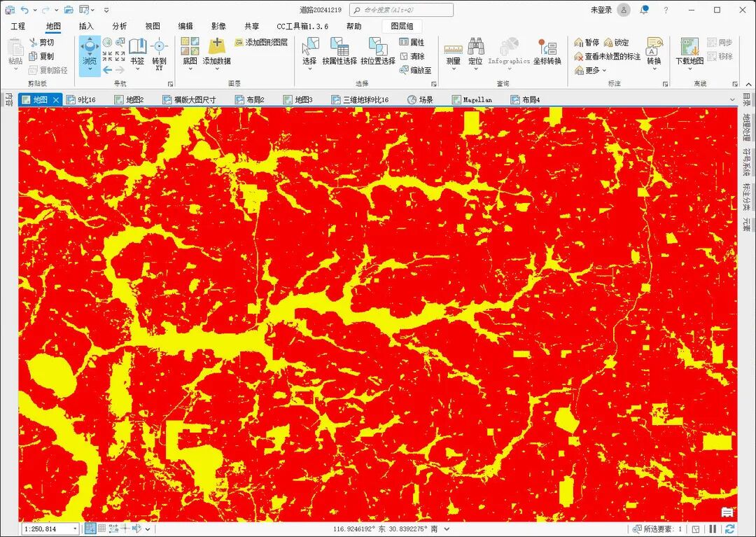Image resolution: width=756 pixels, height=537 pixels.
Task: Toggle snapping icon in status bar
Action: (x=90, y=529)
